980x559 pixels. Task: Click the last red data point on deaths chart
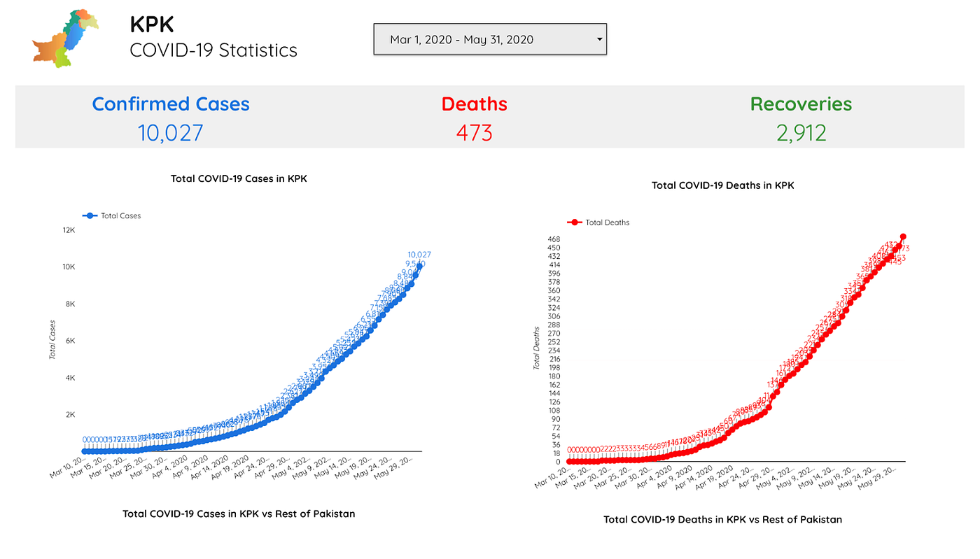pyautogui.click(x=903, y=236)
